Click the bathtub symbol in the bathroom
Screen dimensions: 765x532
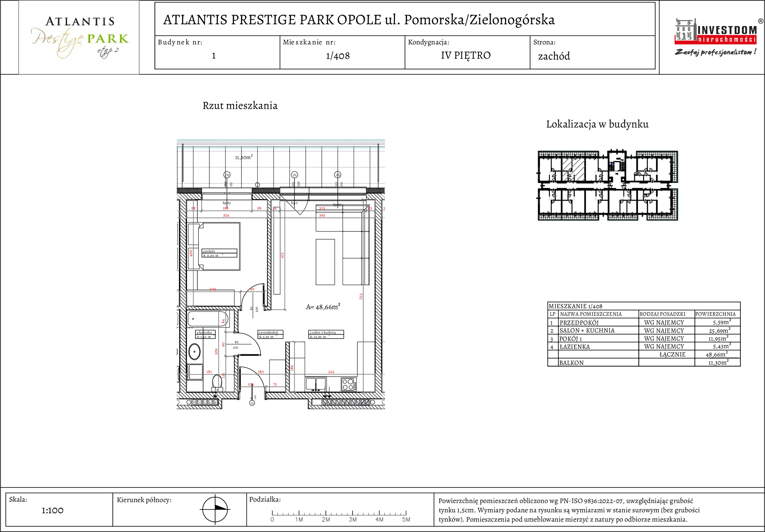(208, 319)
